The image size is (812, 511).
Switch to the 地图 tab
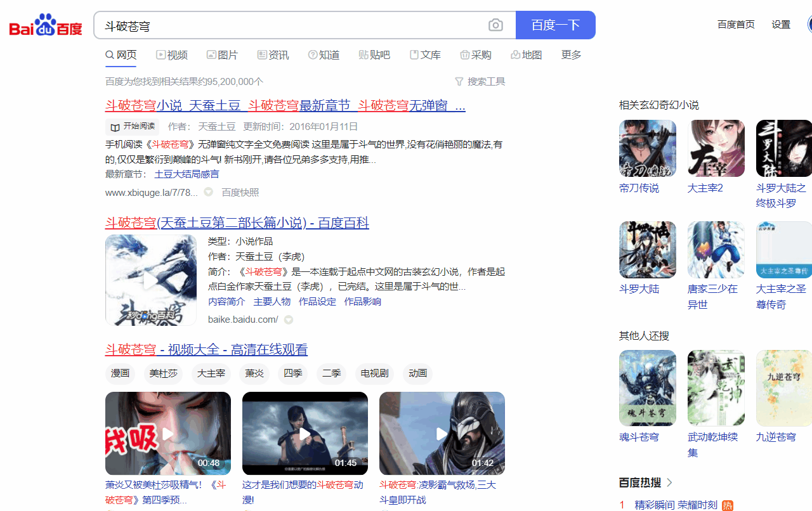tap(527, 55)
